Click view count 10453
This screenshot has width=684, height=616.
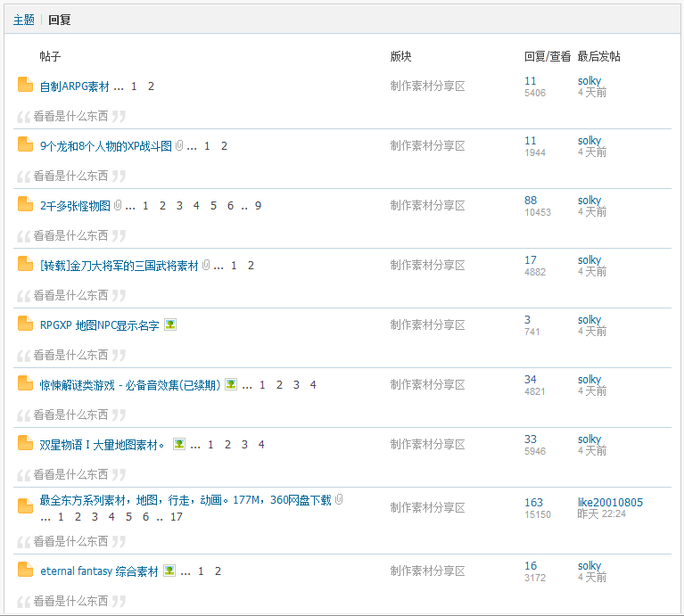[x=538, y=212]
